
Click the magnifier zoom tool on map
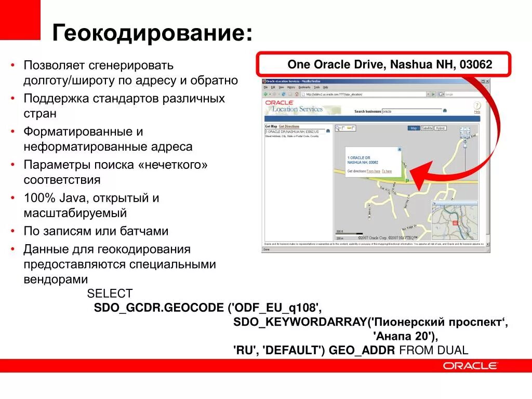point(337,128)
